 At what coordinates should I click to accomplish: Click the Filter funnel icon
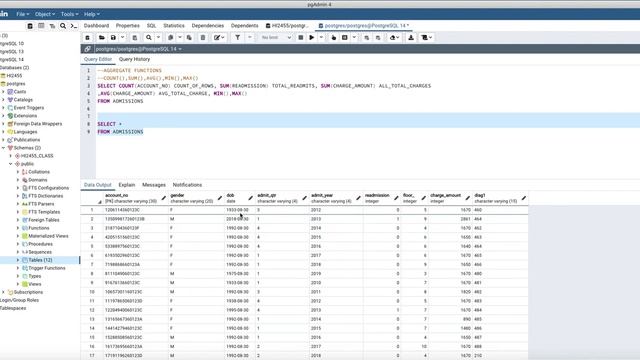click(x=238, y=38)
